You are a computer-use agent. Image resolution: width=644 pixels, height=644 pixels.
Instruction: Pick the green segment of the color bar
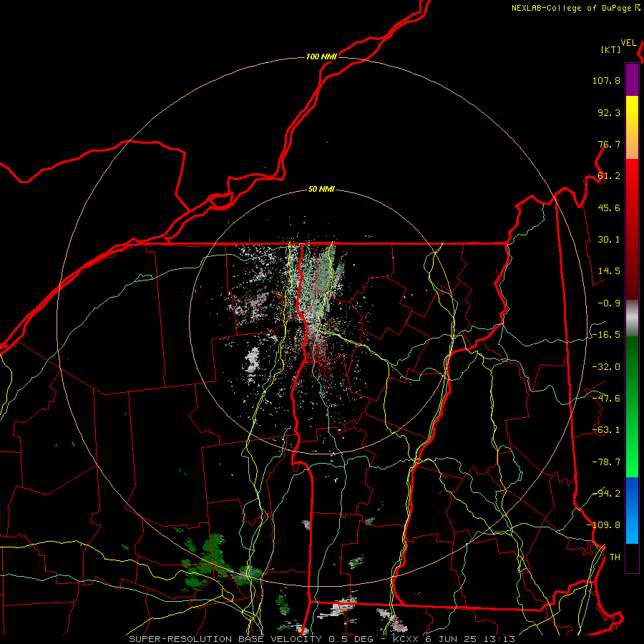tap(632, 406)
